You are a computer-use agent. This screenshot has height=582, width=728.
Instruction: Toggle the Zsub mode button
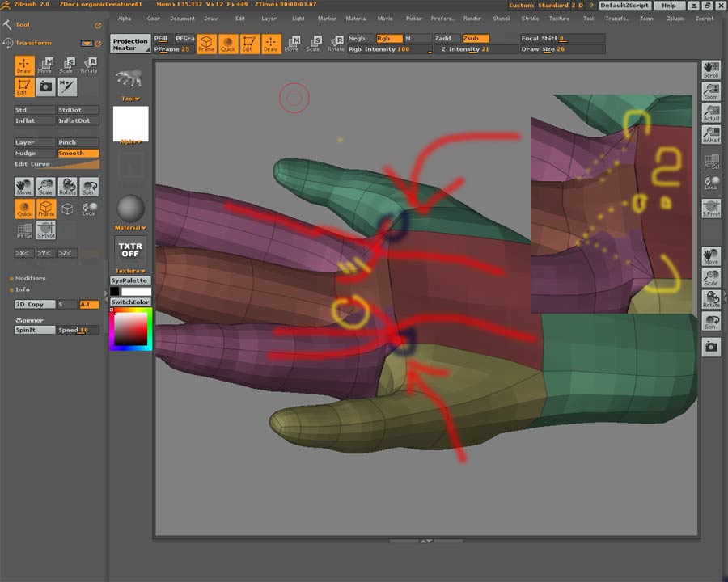click(476, 38)
